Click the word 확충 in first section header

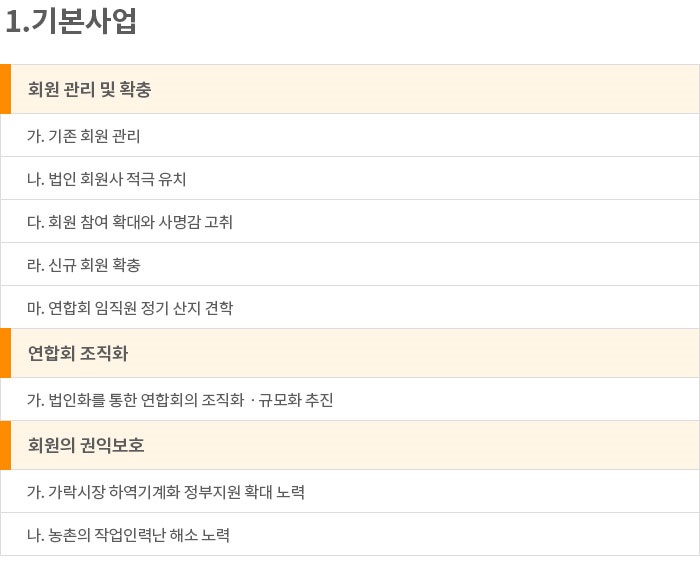pyautogui.click(x=135, y=89)
